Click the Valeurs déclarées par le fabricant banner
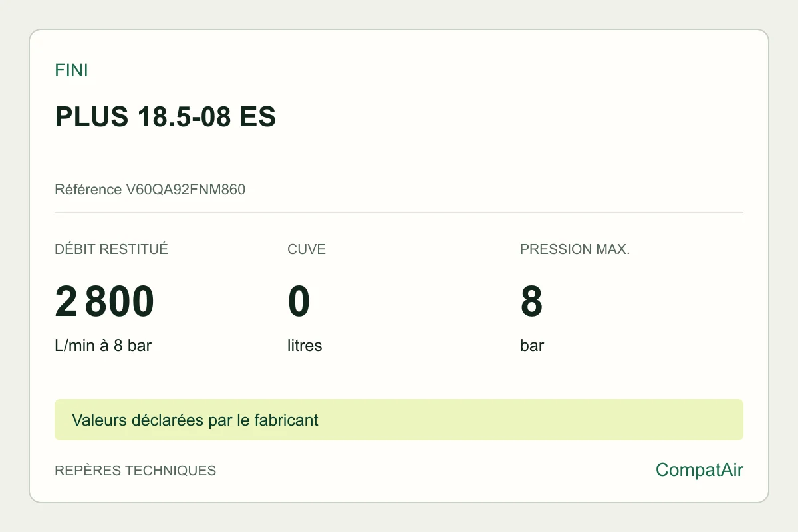The width and height of the screenshot is (798, 532). [x=399, y=420]
